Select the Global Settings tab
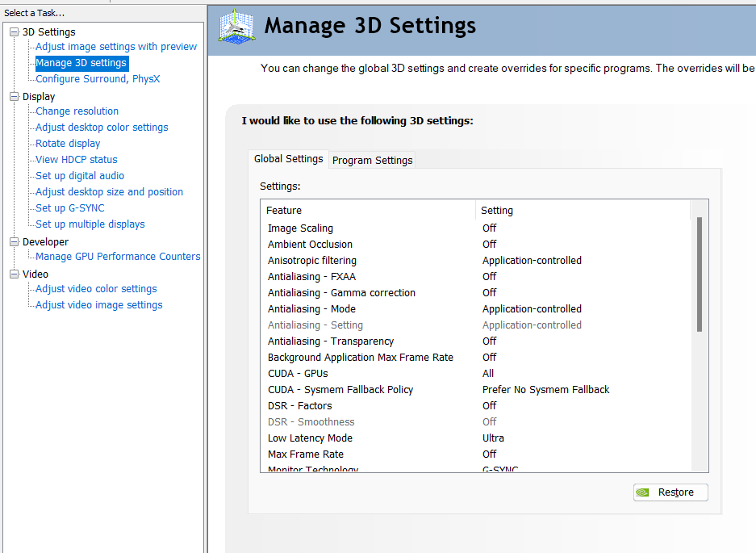 [x=288, y=159]
